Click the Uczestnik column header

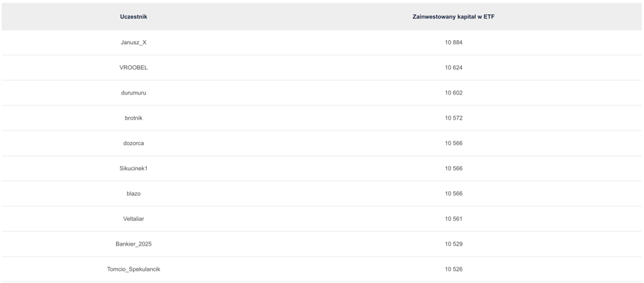pyautogui.click(x=133, y=17)
